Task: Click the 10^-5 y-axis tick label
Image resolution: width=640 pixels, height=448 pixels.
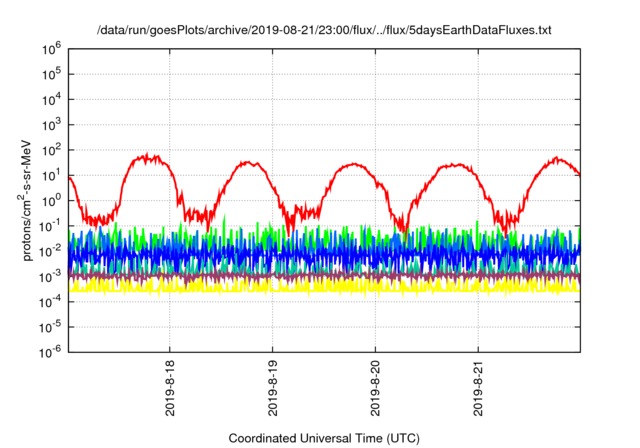Action: [x=51, y=327]
